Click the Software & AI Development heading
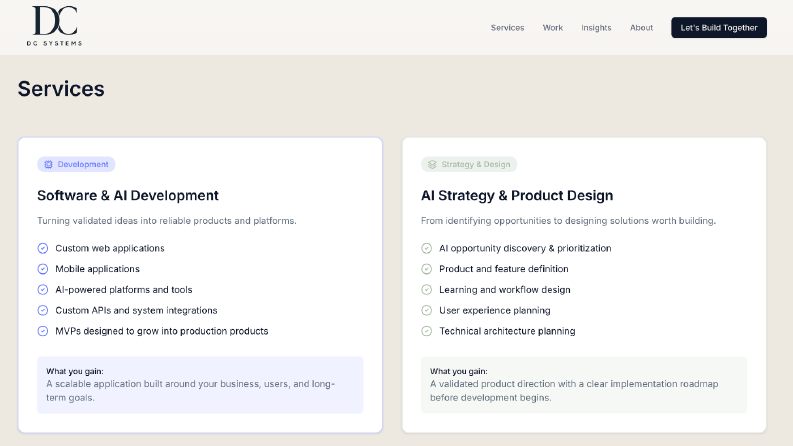The image size is (793, 446). [x=128, y=196]
